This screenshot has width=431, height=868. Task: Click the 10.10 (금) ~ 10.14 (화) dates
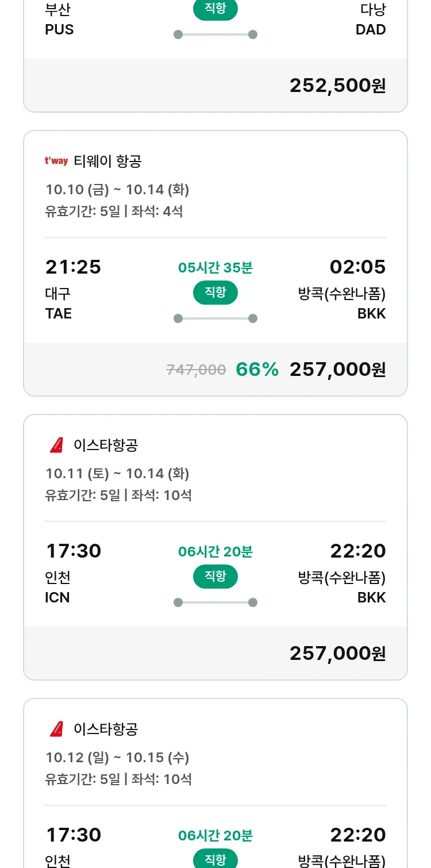tap(117, 190)
